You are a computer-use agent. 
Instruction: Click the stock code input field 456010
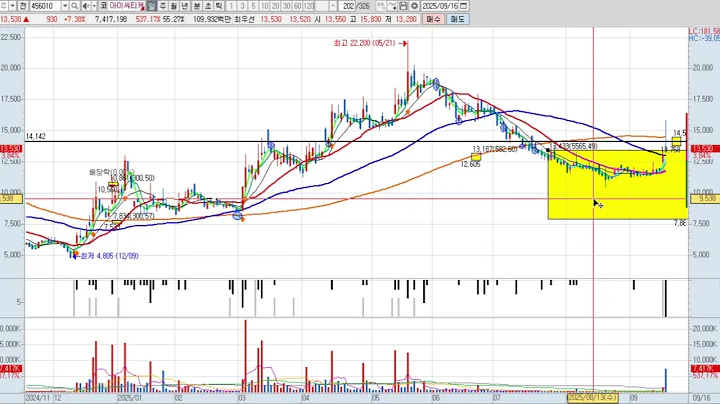[x=45, y=6]
